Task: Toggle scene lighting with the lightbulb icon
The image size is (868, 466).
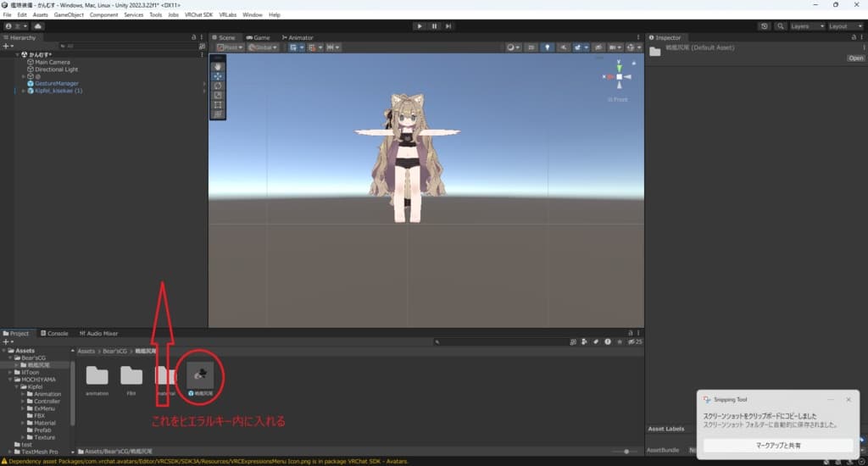Action: tap(547, 47)
